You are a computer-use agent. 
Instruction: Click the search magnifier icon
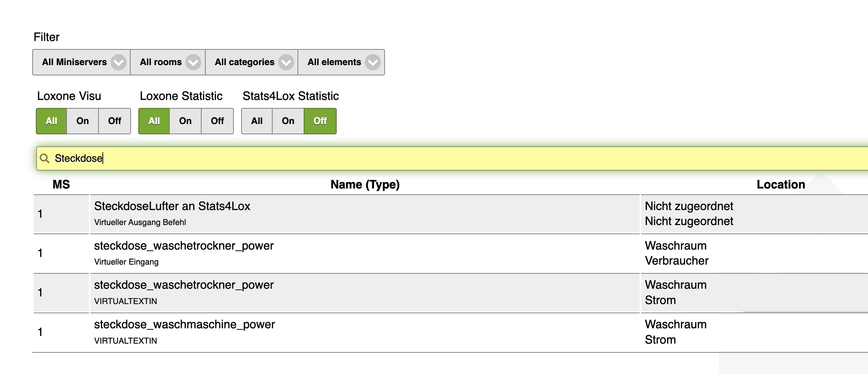45,158
